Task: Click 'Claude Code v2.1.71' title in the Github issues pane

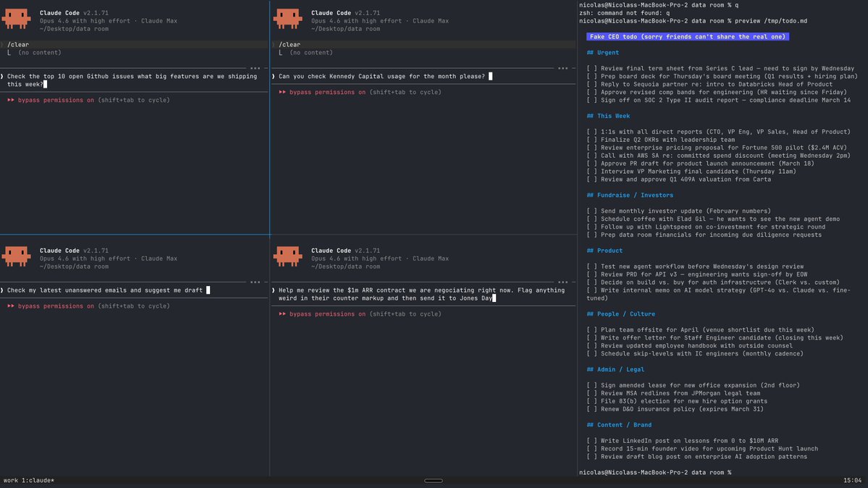Action: coord(74,13)
